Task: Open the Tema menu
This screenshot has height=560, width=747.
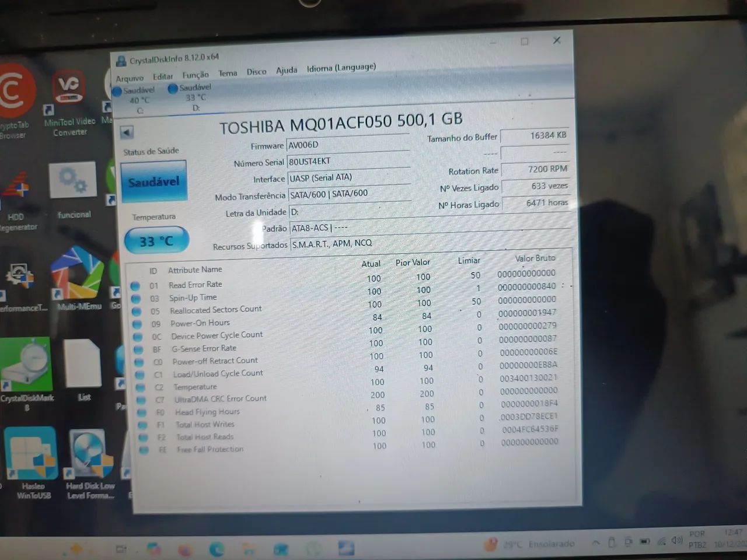Action: [228, 72]
